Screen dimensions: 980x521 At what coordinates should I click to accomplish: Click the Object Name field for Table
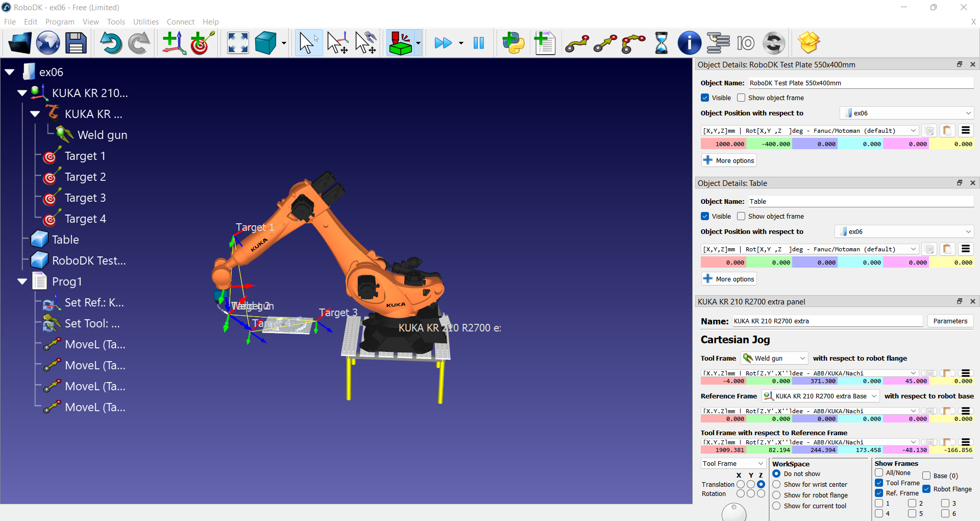[x=861, y=201]
